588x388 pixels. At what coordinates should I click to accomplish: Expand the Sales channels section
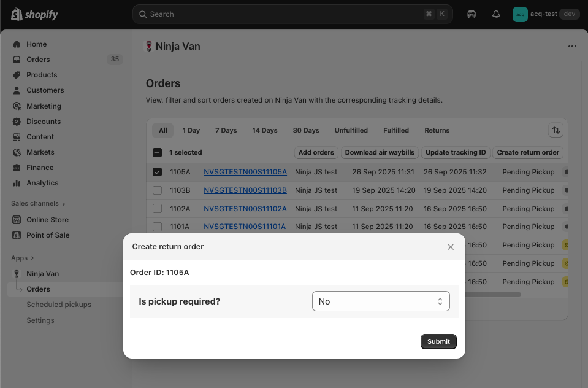(38, 203)
